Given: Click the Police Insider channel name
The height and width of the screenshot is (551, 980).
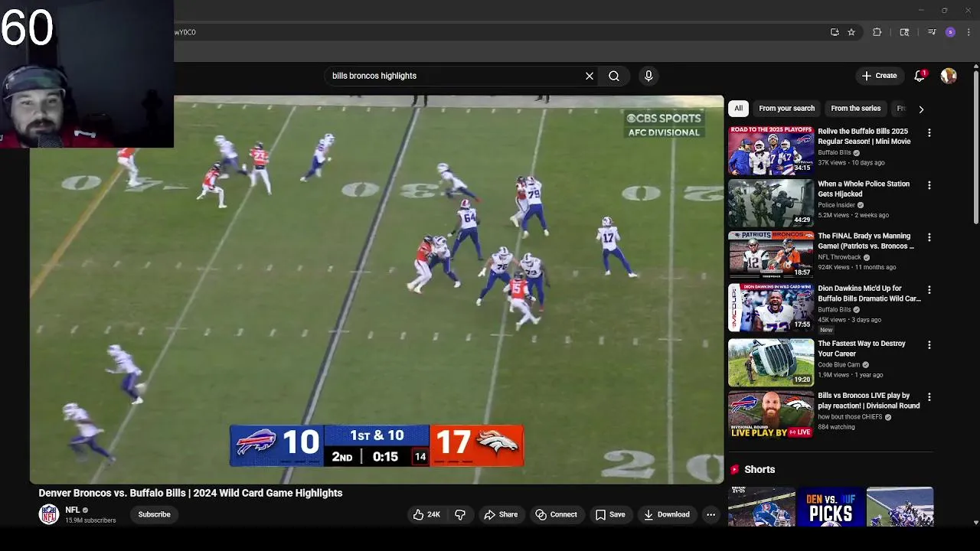Looking at the screenshot, I should tap(836, 205).
